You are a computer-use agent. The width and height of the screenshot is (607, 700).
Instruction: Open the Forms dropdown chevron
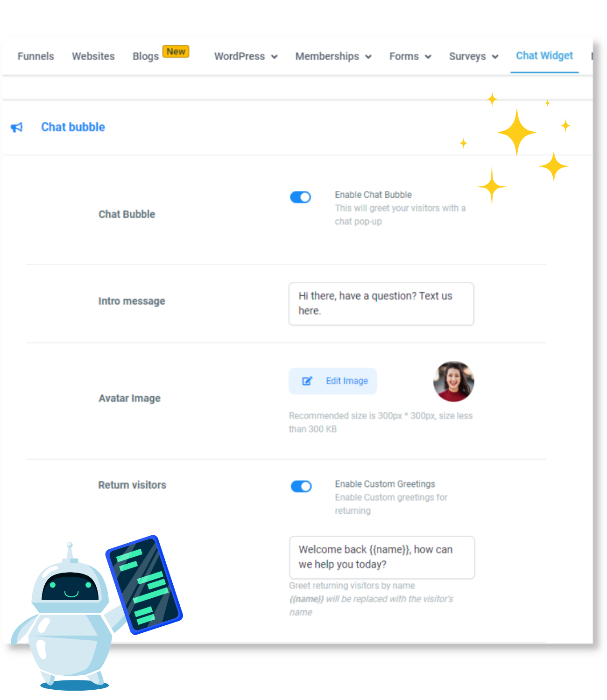[x=428, y=57]
